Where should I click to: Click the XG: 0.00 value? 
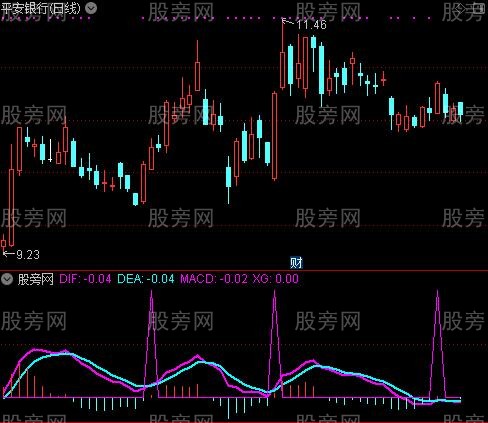tap(276, 279)
